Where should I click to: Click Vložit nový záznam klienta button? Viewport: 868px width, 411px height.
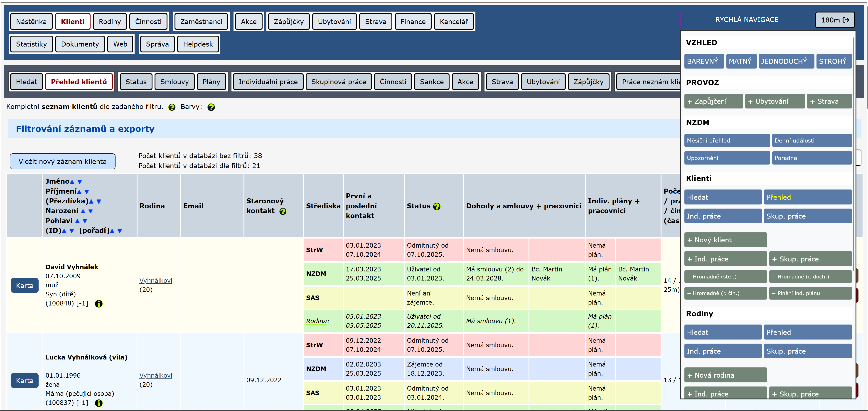pos(62,161)
